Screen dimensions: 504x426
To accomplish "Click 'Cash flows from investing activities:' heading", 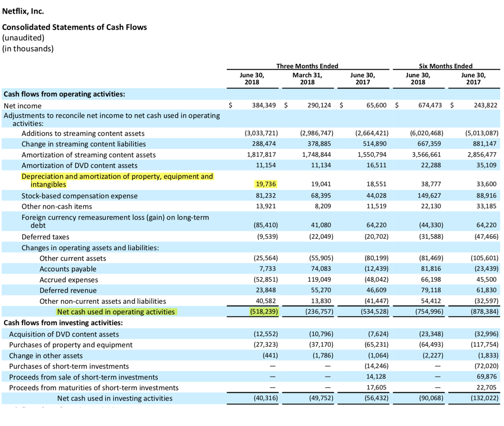I will 63,323.
